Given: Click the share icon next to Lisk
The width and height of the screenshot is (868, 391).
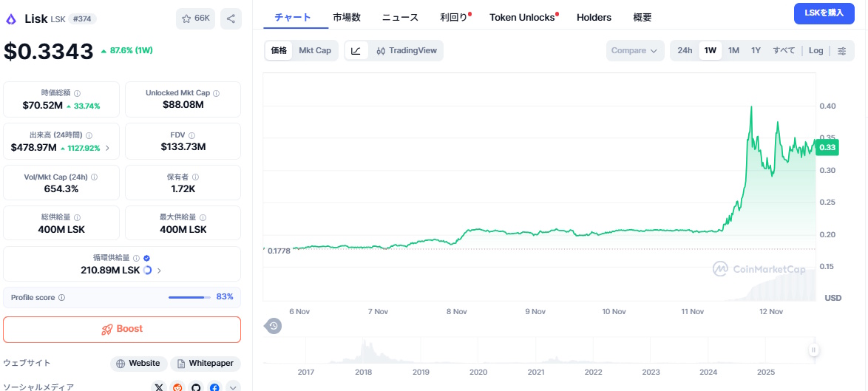Looking at the screenshot, I should [x=231, y=18].
